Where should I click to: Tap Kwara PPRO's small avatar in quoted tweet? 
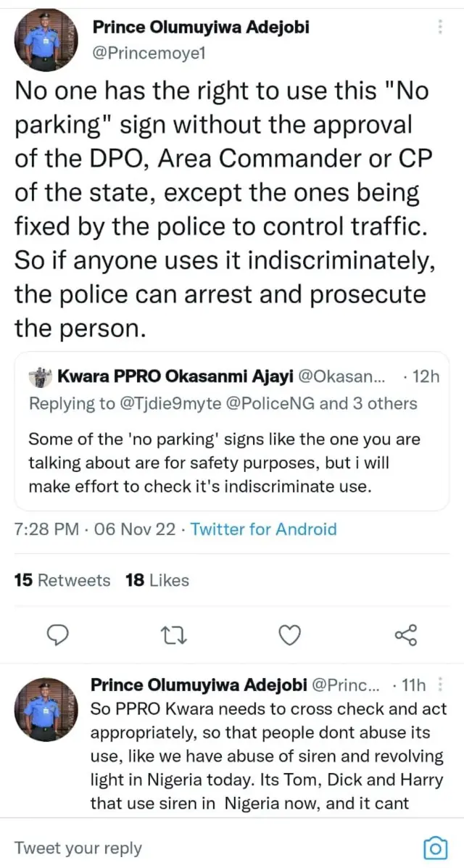tap(39, 378)
